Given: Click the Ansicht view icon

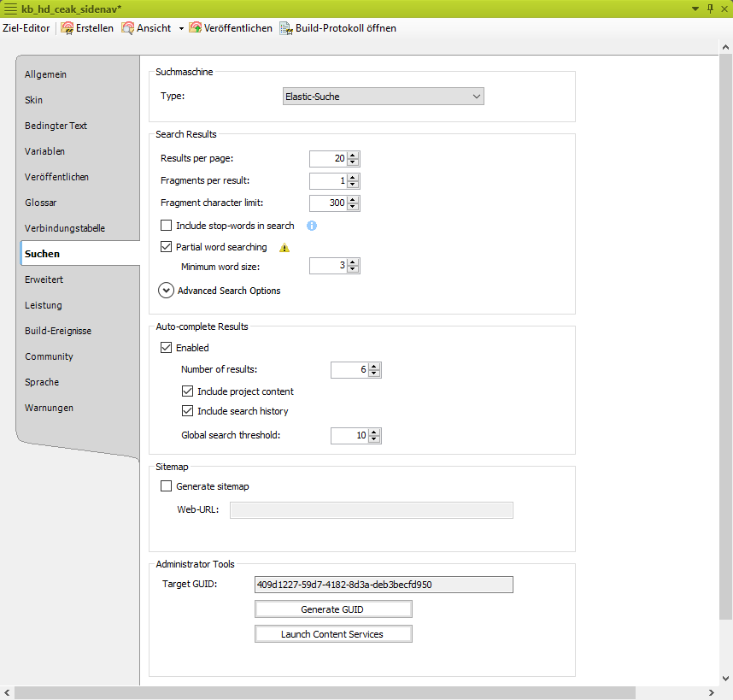Looking at the screenshot, I should tap(128, 28).
